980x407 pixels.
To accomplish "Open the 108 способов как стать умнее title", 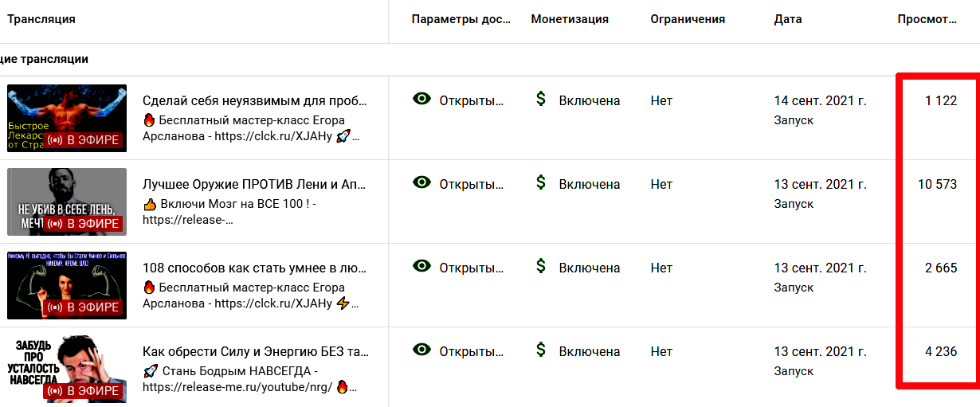I will (255, 268).
